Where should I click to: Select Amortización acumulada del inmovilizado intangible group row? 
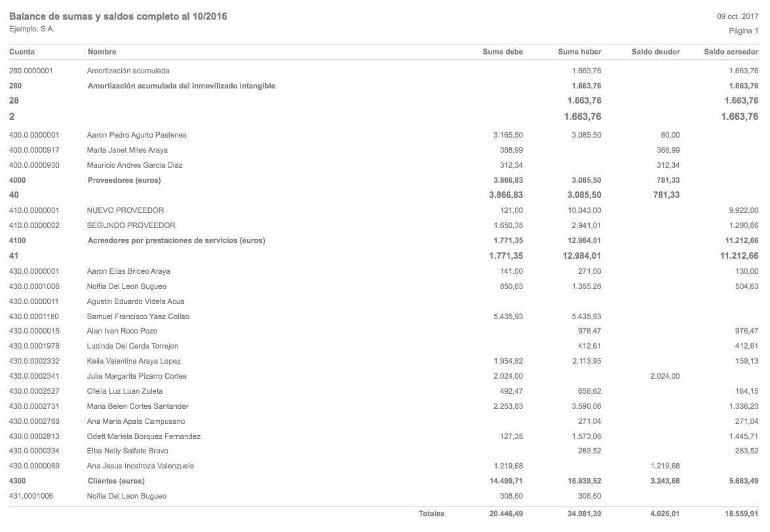coord(181,86)
